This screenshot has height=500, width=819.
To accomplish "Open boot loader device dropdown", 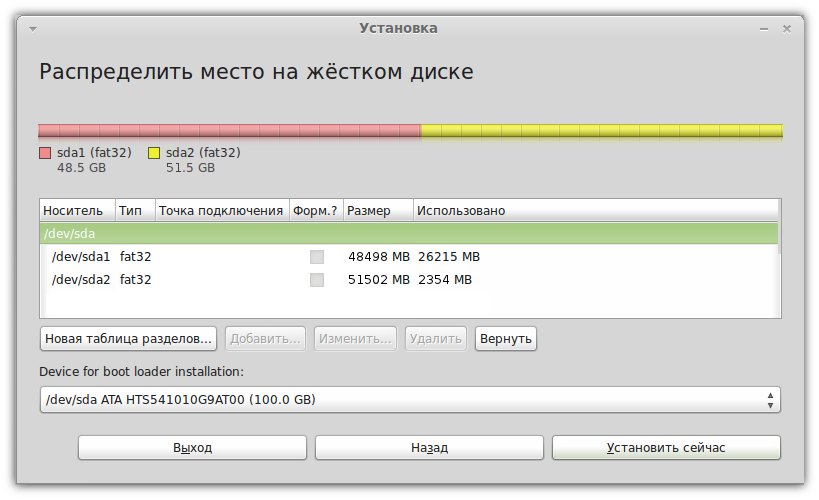I will click(410, 400).
